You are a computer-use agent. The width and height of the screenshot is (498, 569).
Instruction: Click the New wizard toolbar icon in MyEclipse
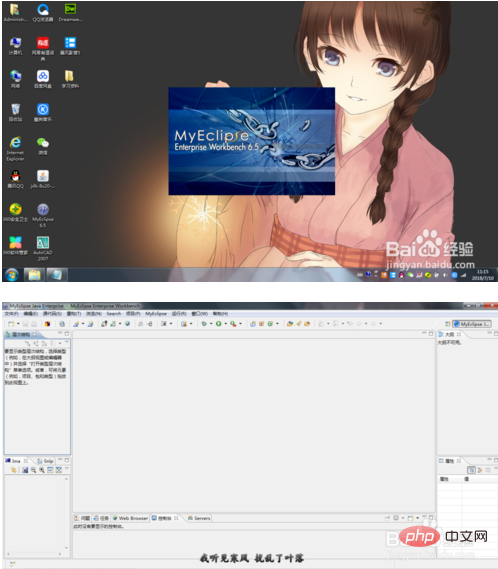tap(11, 324)
